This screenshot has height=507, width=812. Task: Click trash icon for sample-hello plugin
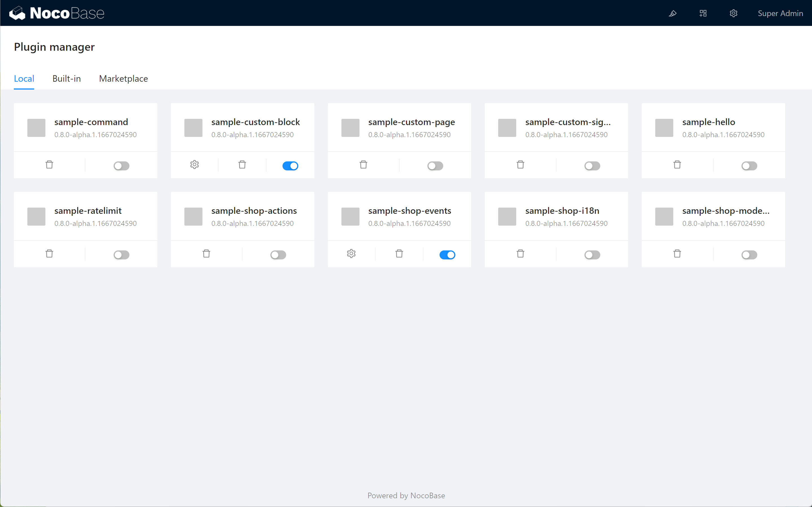point(677,165)
